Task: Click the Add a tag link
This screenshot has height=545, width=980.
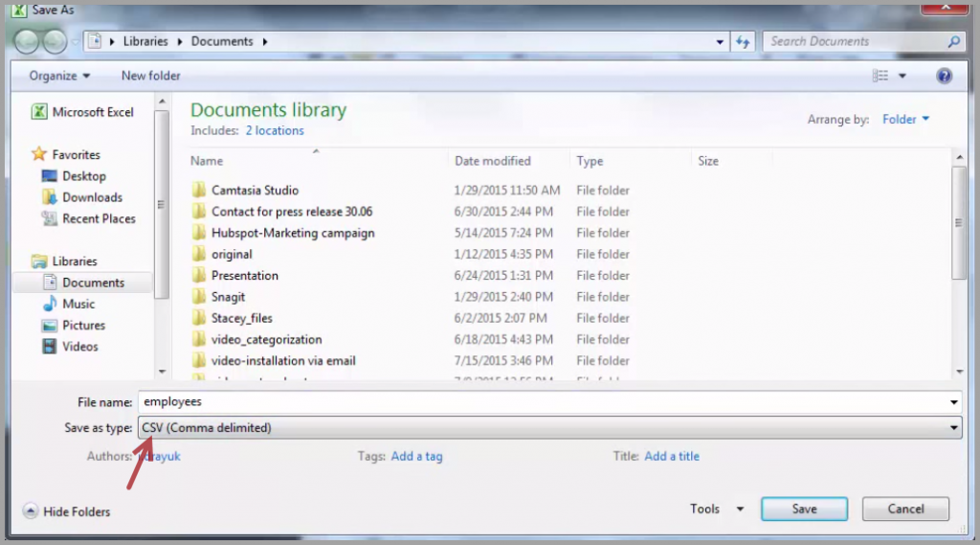Action: coord(416,456)
